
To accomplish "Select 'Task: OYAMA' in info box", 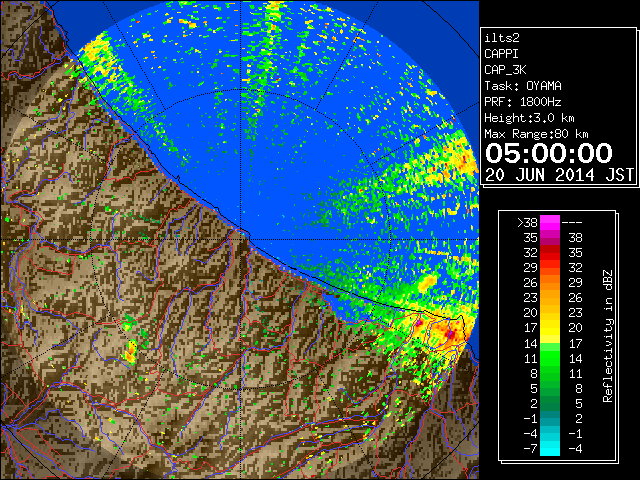I will pyautogui.click(x=523, y=86).
